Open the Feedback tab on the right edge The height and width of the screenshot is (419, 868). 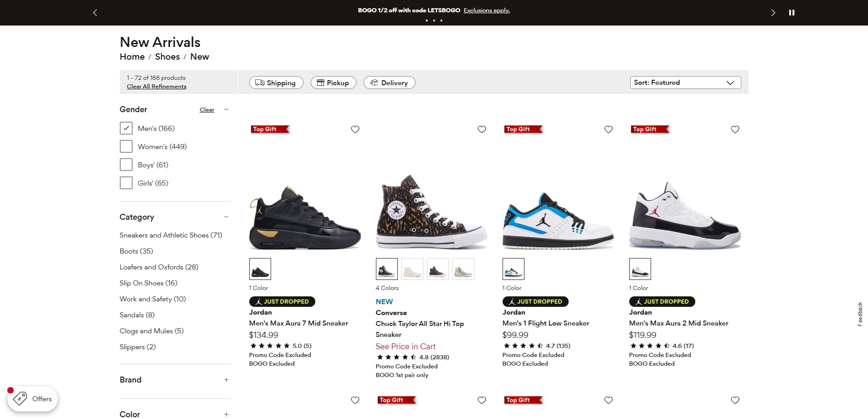click(860, 314)
